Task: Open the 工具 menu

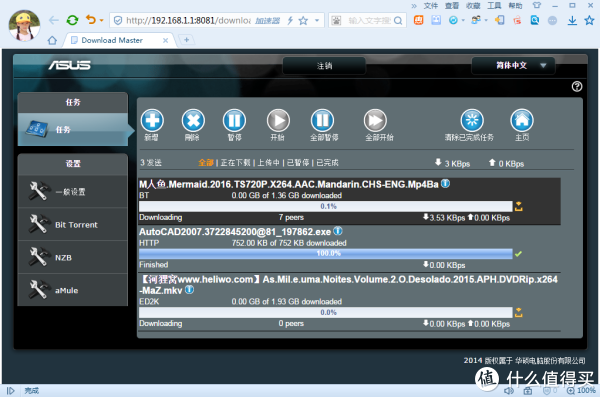Action: click(494, 6)
